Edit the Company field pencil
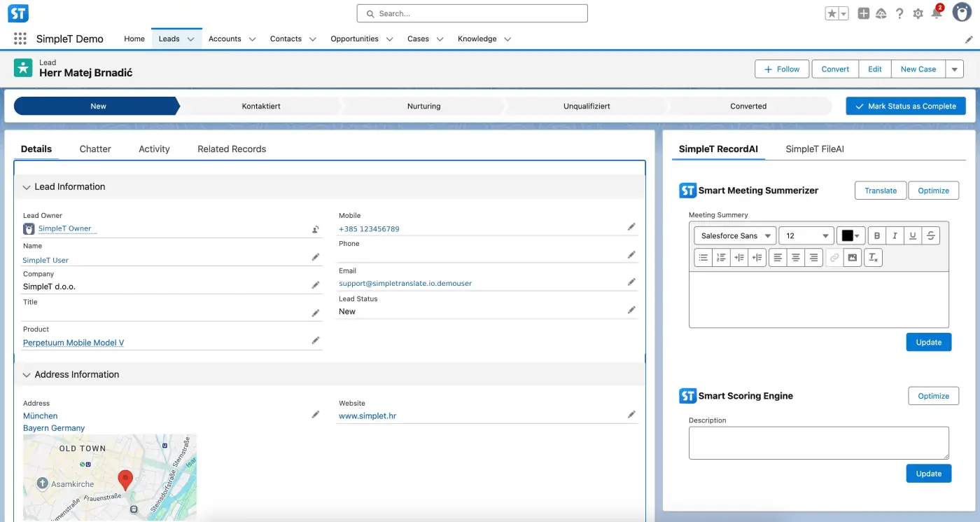980x522 pixels. pos(316,285)
